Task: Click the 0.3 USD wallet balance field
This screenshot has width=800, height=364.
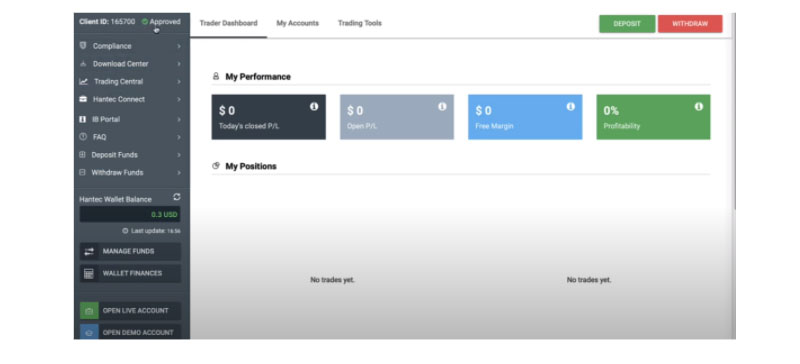Action: 130,214
